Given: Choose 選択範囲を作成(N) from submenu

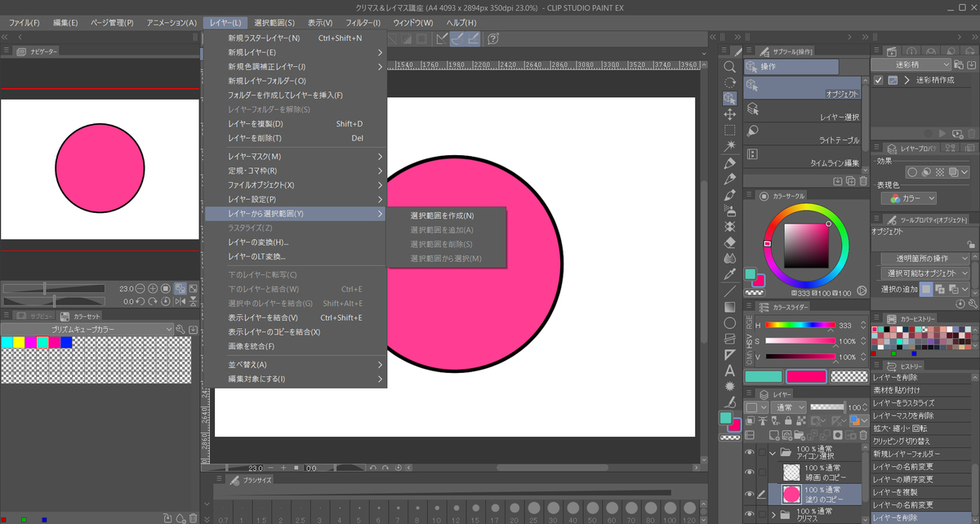Looking at the screenshot, I should tap(446, 215).
